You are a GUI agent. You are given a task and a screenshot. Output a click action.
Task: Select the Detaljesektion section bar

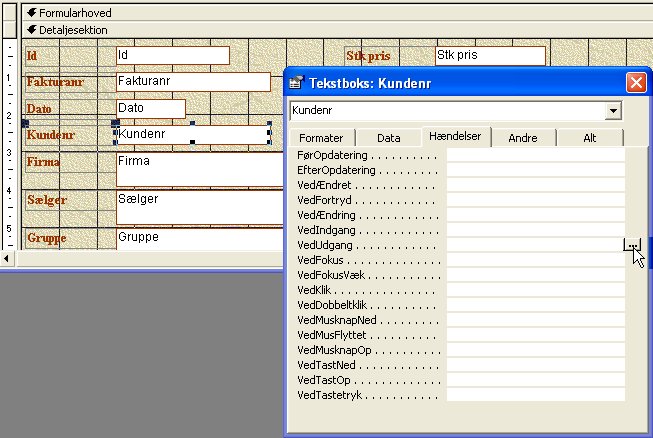[337, 30]
